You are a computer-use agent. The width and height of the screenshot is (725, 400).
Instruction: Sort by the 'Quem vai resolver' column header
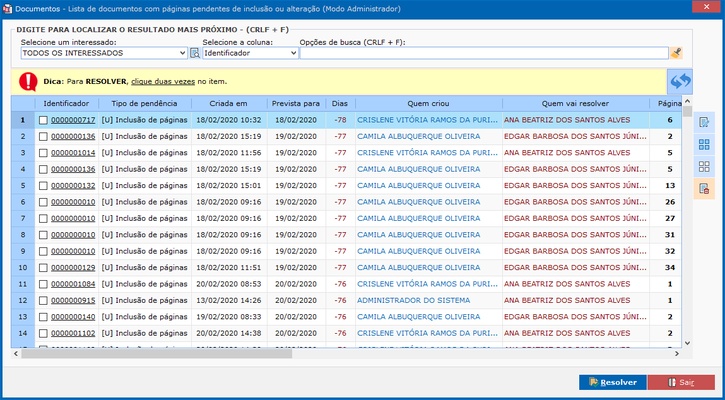point(573,103)
